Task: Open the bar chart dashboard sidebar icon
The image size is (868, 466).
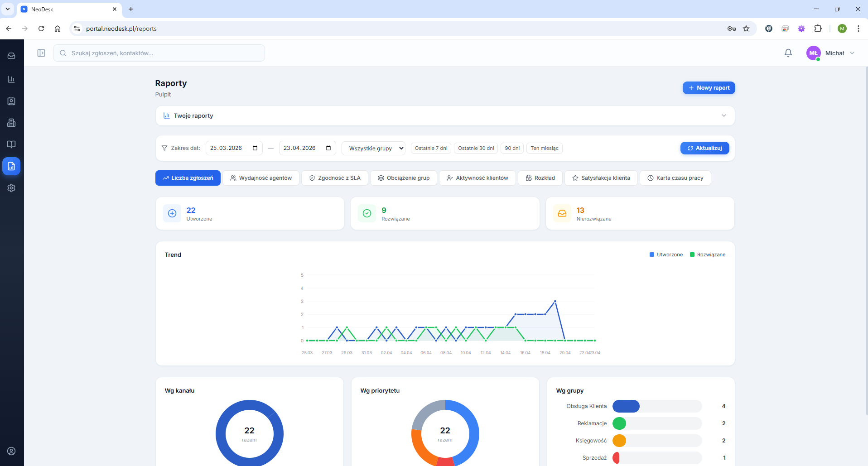Action: [11, 79]
